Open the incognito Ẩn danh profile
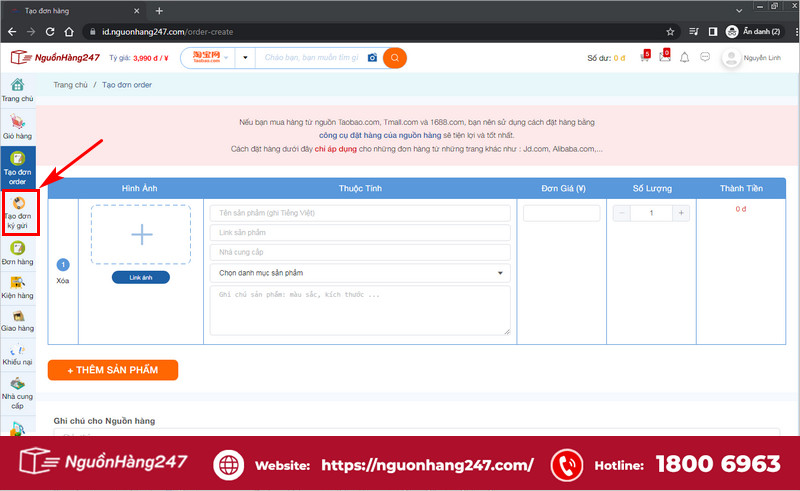800x491 pixels. 754,32
